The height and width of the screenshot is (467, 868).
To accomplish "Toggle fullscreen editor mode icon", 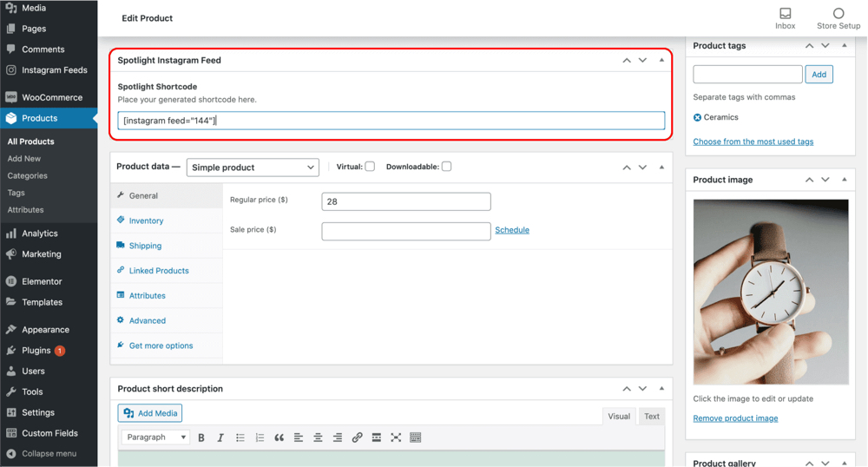I will click(396, 437).
